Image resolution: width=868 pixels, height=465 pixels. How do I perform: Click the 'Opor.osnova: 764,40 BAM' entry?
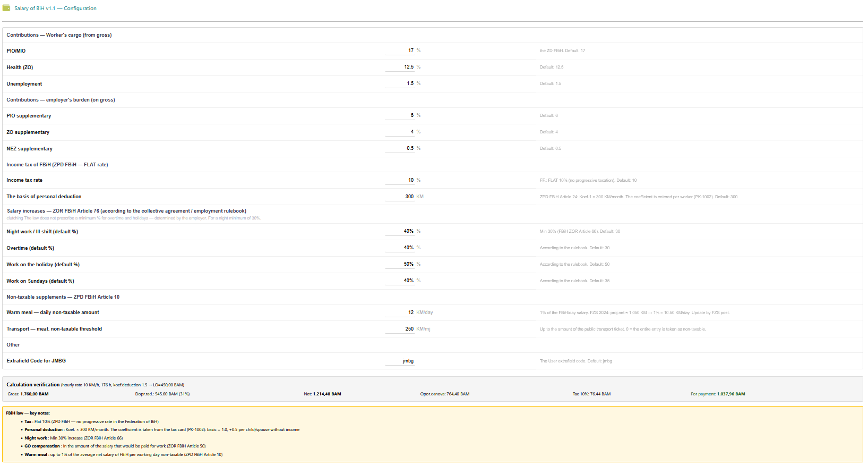click(445, 394)
